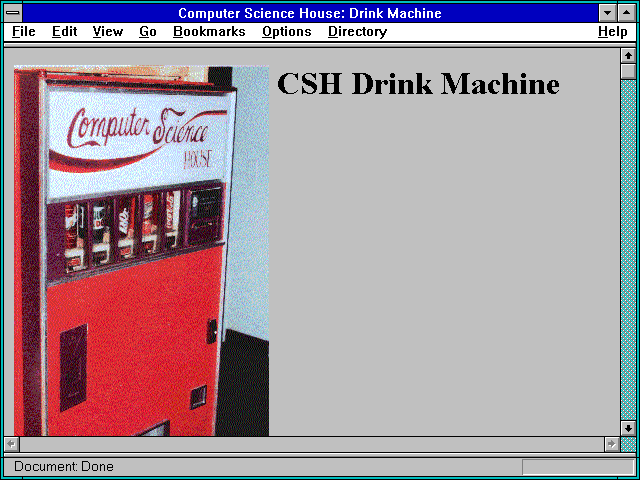Click the Computer Science House vending machine image
Viewport: 640px width, 480px height.
(141, 251)
